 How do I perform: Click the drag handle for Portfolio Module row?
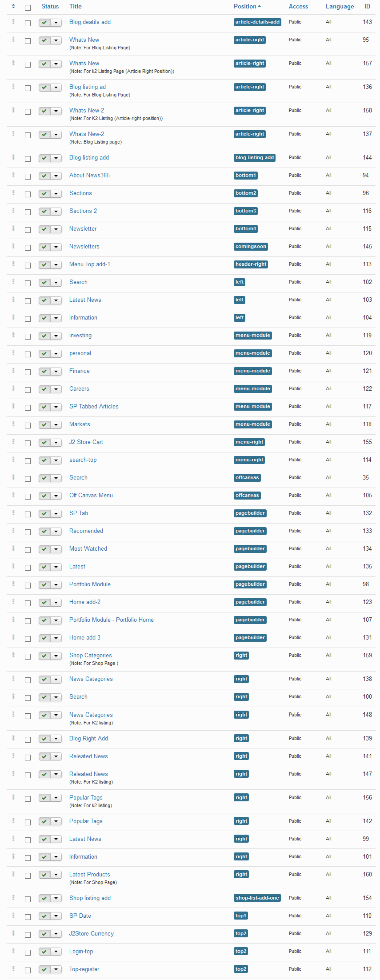point(13,584)
